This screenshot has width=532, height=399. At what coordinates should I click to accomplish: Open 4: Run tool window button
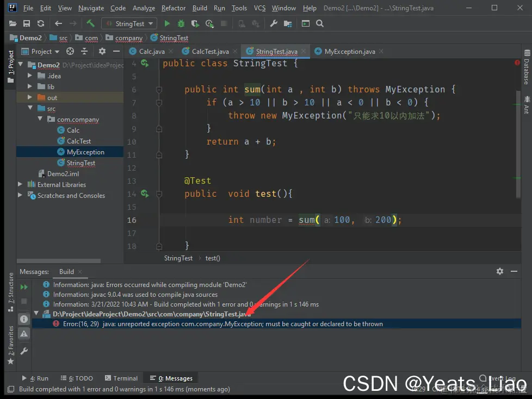pos(35,378)
